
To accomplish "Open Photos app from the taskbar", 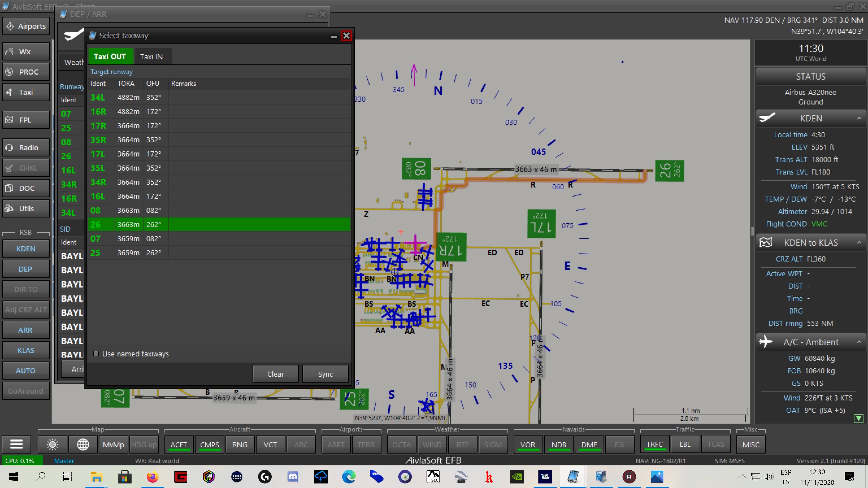I will tap(657, 476).
